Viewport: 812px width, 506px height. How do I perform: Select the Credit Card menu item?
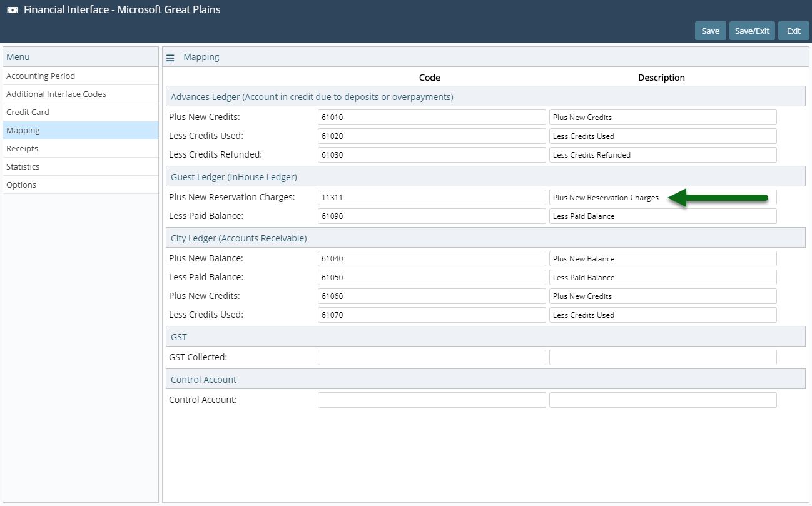81,112
